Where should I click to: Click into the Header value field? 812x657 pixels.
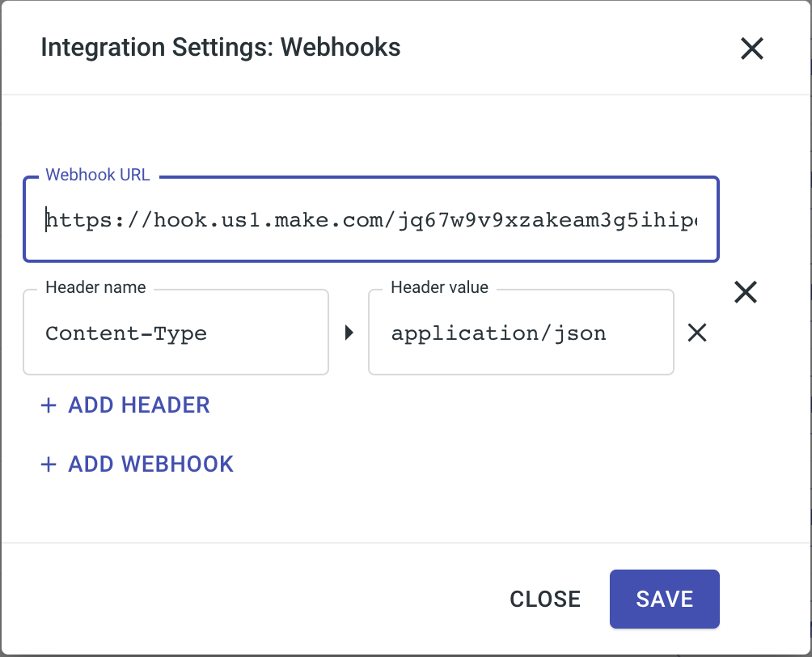[520, 333]
